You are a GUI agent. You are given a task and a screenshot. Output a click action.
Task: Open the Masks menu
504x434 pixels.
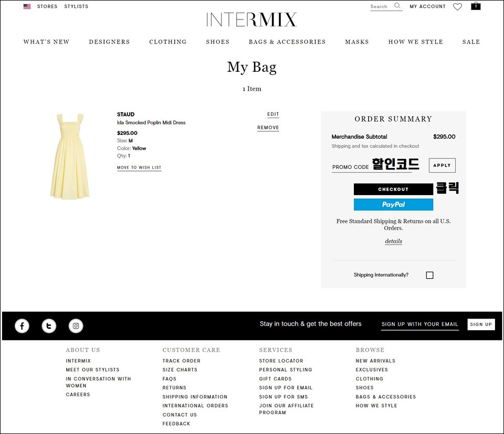(357, 42)
